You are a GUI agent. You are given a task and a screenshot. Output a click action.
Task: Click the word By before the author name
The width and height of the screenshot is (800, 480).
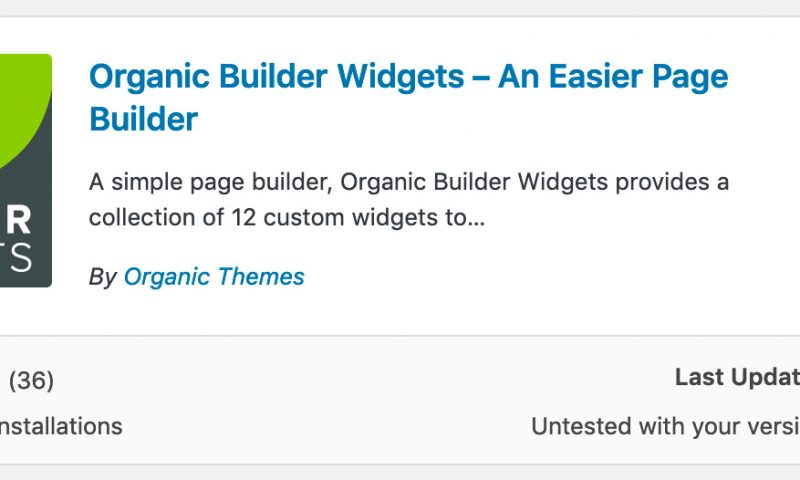click(103, 278)
